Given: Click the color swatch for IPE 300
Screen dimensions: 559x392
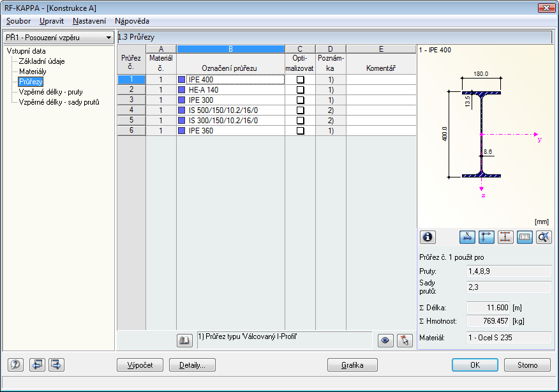Looking at the screenshot, I should [181, 100].
